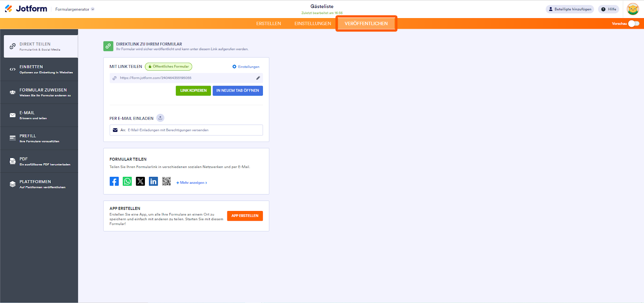644x303 pixels.
Task: Click the form URL field
Action: [x=186, y=78]
